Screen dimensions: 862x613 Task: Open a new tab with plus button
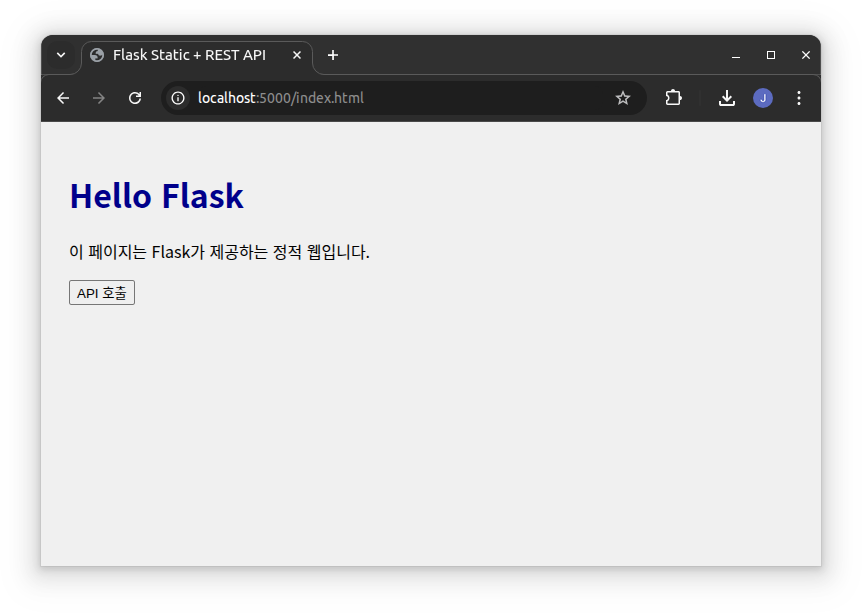333,55
